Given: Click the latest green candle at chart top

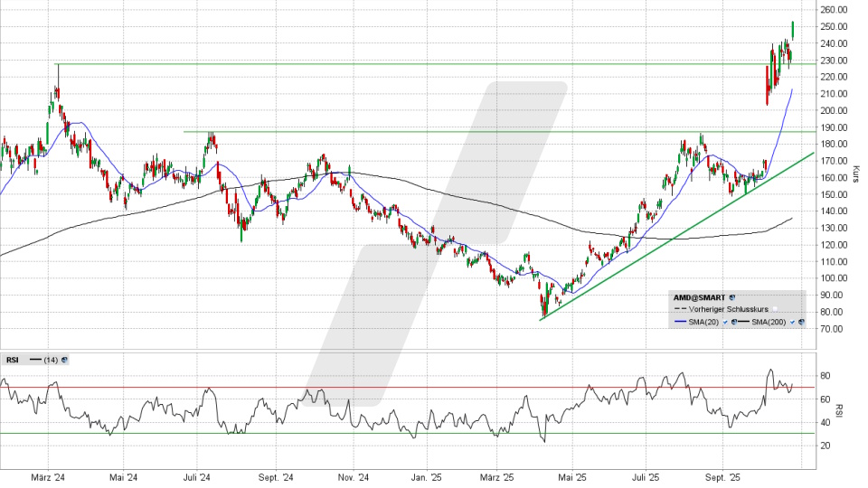Looking at the screenshot, I should pos(793,30).
